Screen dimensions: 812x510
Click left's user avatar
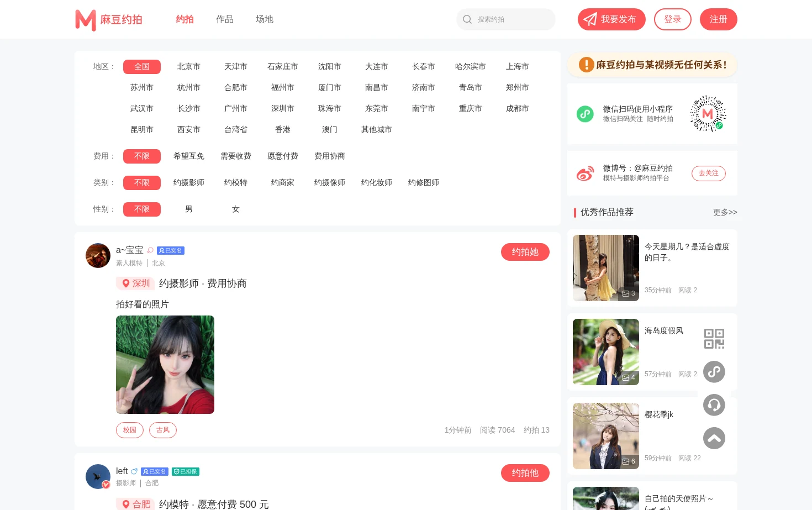pyautogui.click(x=98, y=476)
